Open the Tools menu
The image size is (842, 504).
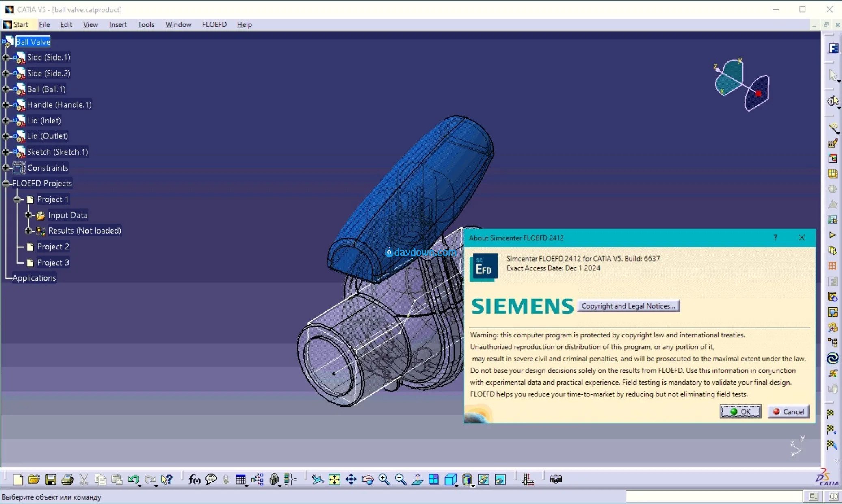pyautogui.click(x=146, y=24)
